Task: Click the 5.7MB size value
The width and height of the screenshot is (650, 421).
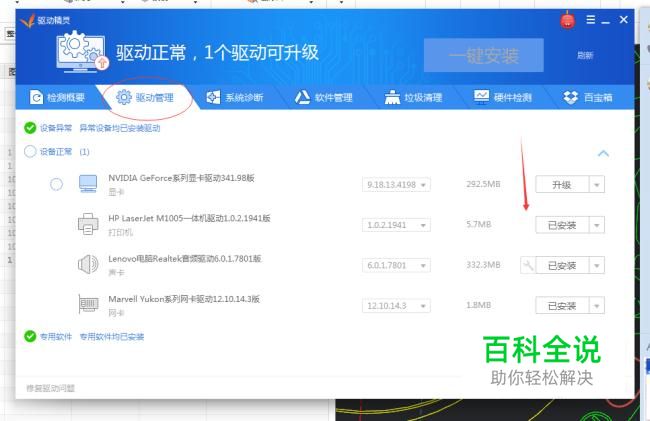Action: (x=479, y=225)
